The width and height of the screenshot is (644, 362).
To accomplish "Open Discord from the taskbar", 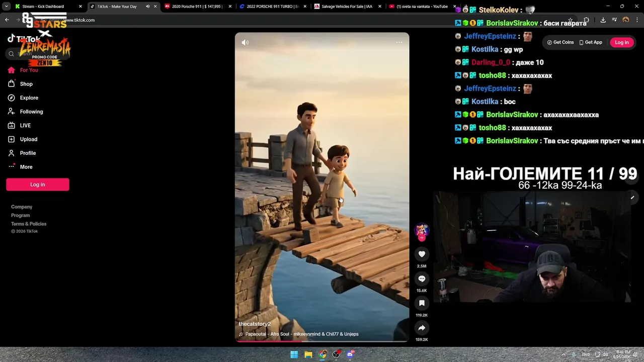I will coord(350,354).
